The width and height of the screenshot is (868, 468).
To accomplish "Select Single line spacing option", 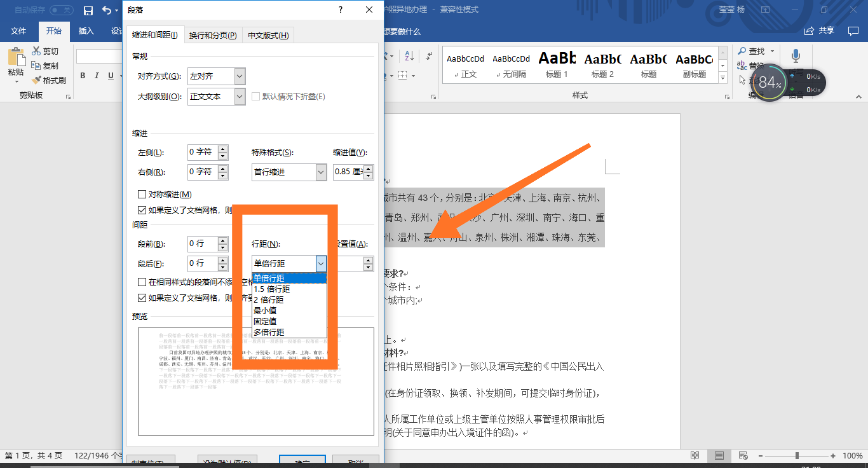I will pyautogui.click(x=289, y=278).
